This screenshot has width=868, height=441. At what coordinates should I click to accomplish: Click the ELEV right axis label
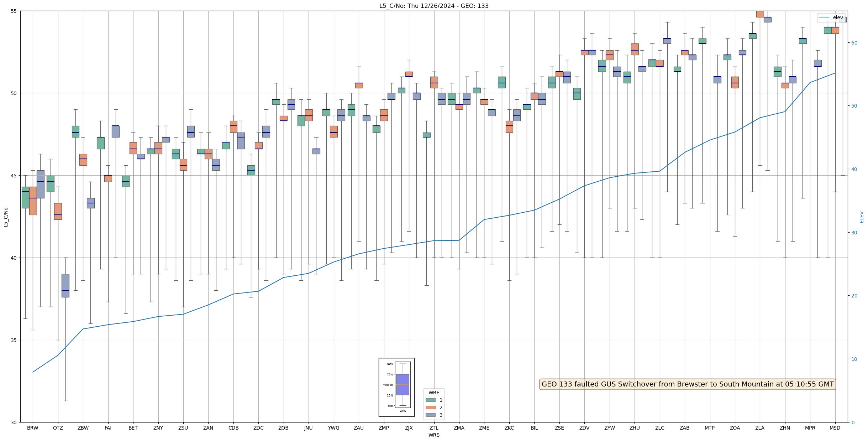click(x=862, y=217)
